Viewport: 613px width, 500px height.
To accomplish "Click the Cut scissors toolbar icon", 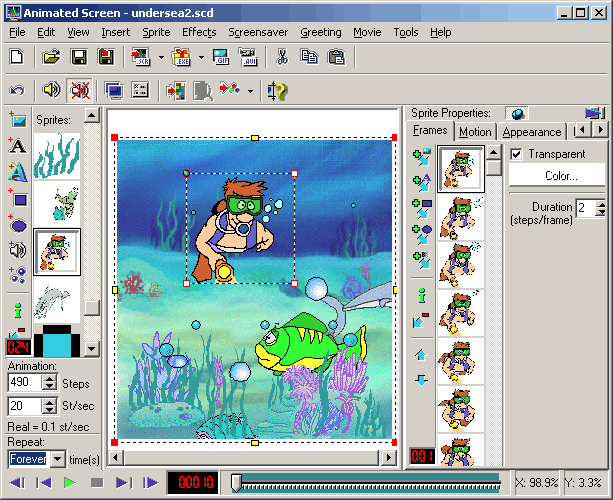I will 282,57.
